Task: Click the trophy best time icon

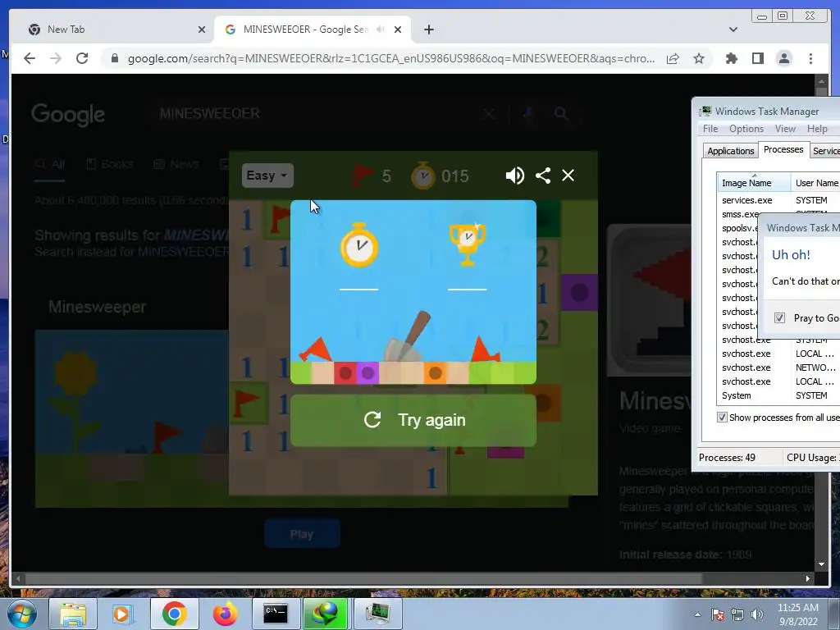Action: tap(467, 244)
